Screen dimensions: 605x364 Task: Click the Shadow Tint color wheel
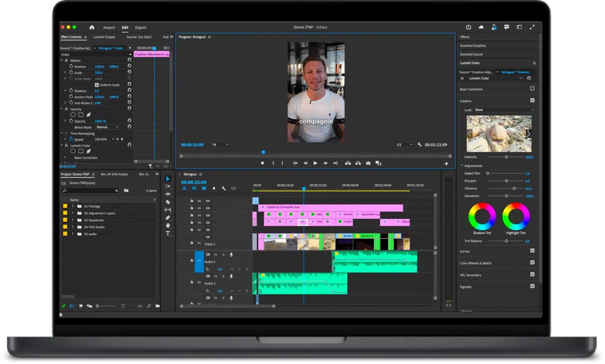(482, 216)
